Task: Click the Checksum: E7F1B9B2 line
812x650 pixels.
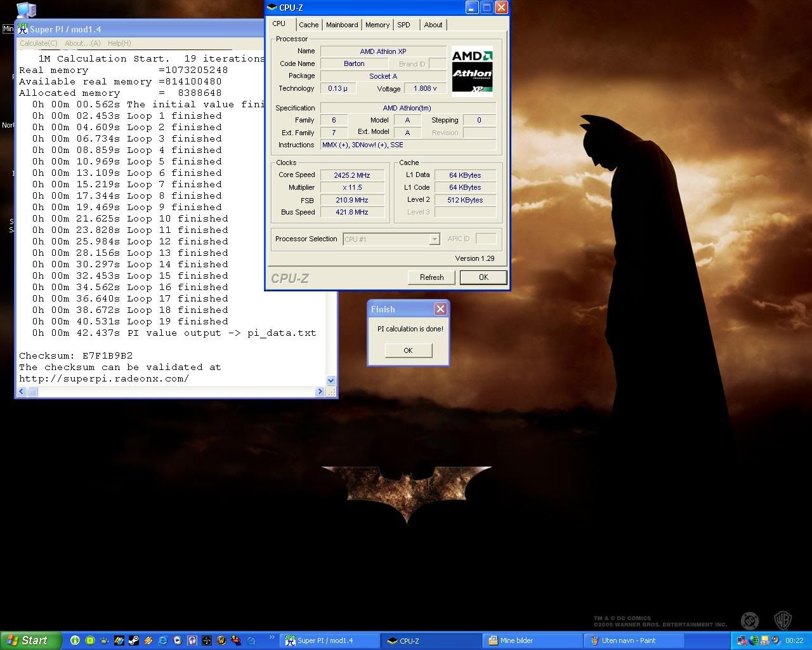Action: 76,355
